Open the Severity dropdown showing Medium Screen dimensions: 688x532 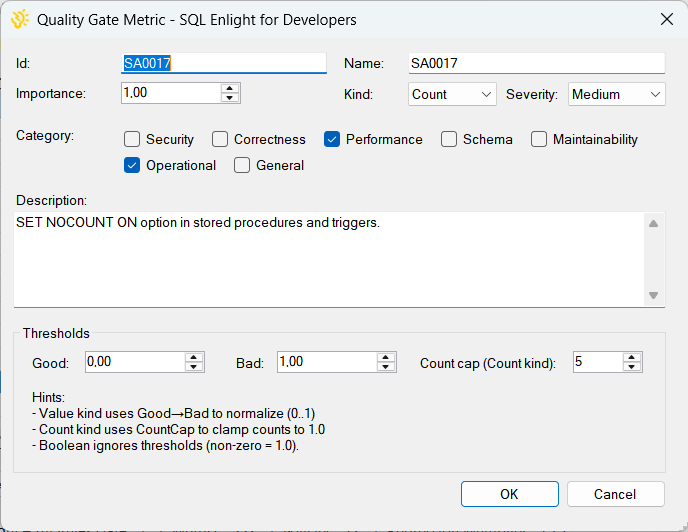pos(616,94)
